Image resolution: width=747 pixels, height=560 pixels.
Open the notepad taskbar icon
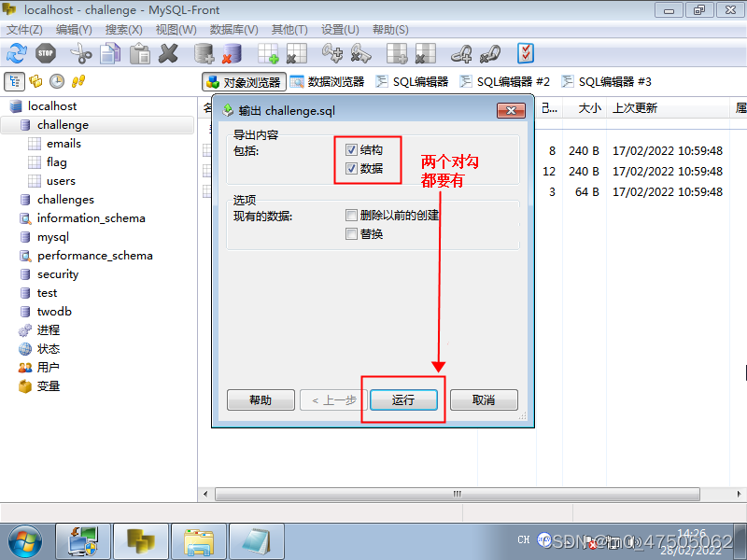256,542
